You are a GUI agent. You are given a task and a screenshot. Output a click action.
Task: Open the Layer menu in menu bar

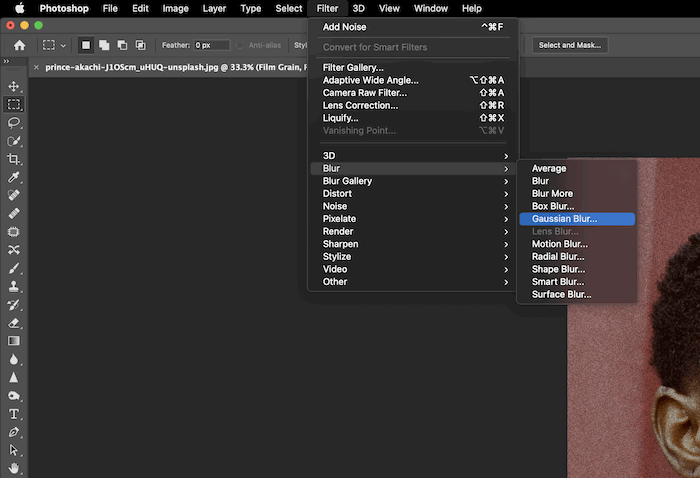tap(214, 8)
